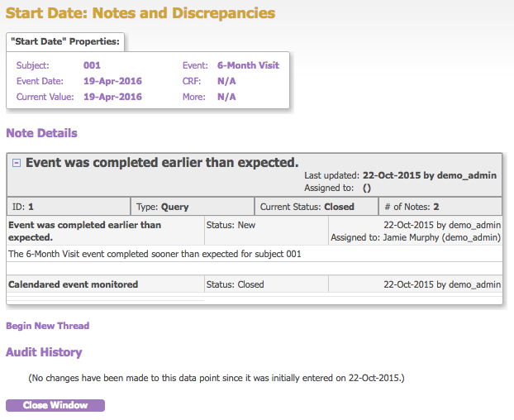Open the Begin New Thread link
This screenshot has height=420, width=514.
pos(47,326)
